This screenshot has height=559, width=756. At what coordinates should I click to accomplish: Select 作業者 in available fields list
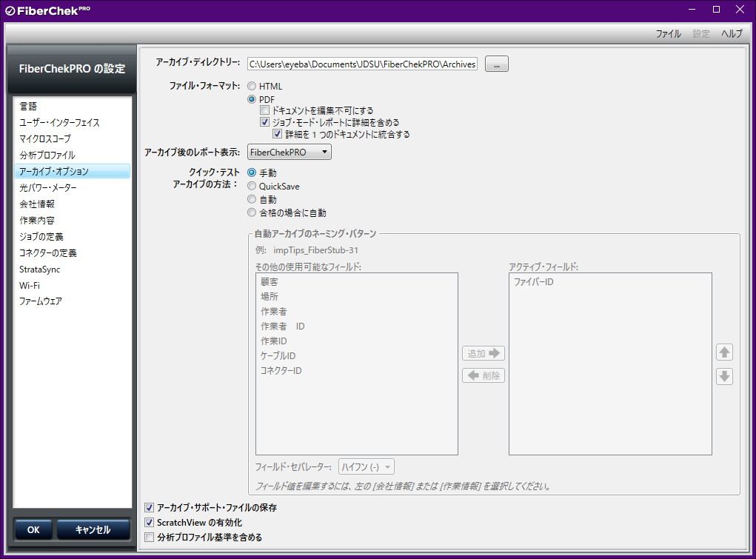tap(356, 312)
